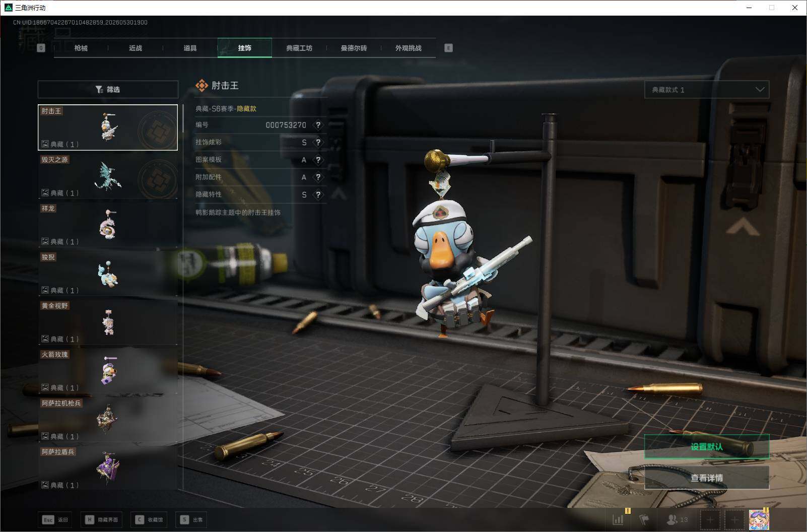Select the 祥龙 charm thumbnail

pos(108,225)
